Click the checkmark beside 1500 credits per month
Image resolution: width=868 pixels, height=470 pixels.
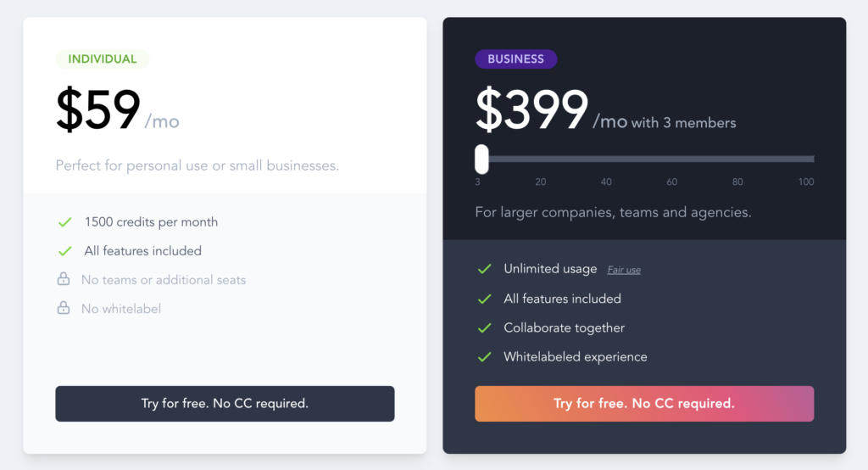click(x=64, y=222)
